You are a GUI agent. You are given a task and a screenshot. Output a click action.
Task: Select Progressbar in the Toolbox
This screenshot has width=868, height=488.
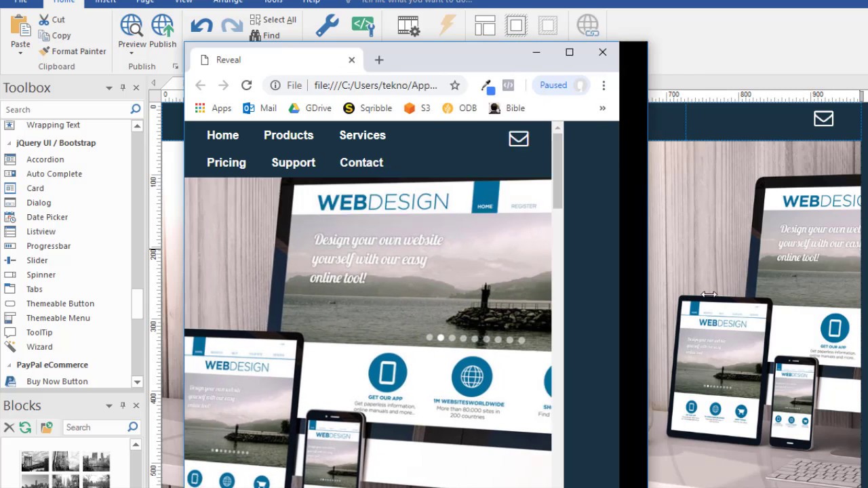tap(48, 246)
